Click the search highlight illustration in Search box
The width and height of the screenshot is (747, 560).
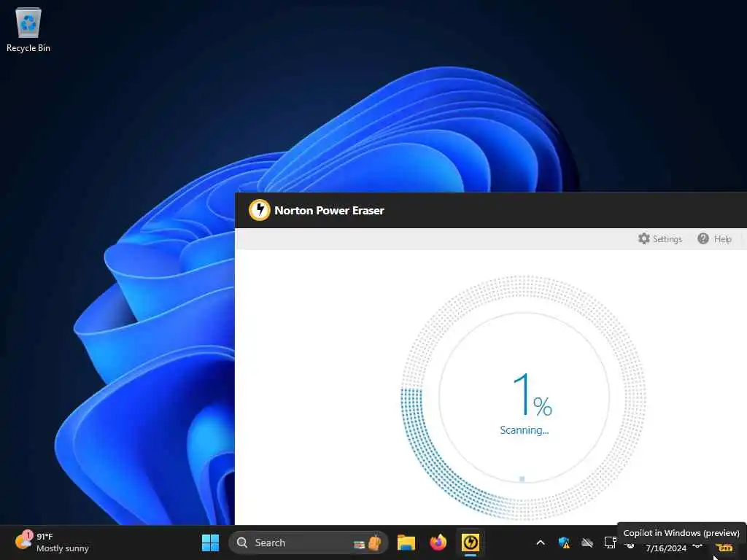pyautogui.click(x=368, y=542)
